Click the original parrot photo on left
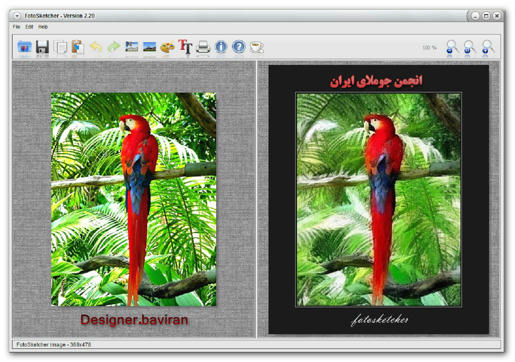 [x=133, y=199]
